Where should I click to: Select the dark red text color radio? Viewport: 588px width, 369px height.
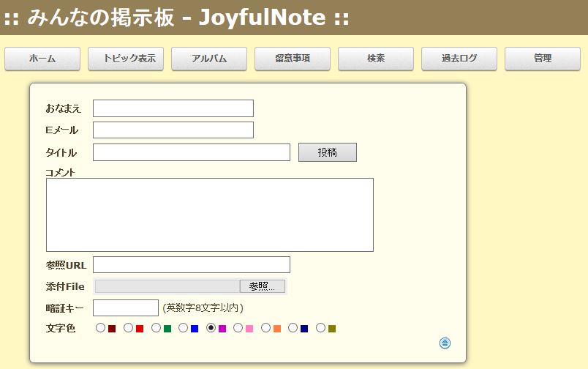pos(101,328)
